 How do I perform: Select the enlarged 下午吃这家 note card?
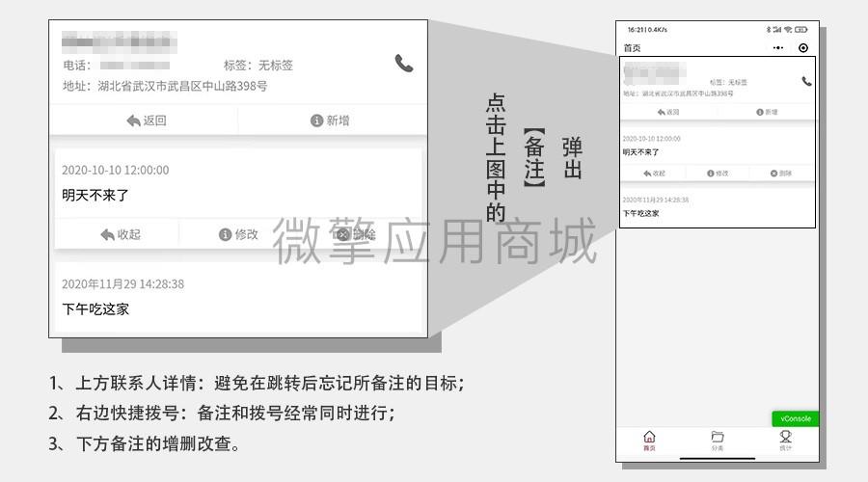click(x=237, y=297)
